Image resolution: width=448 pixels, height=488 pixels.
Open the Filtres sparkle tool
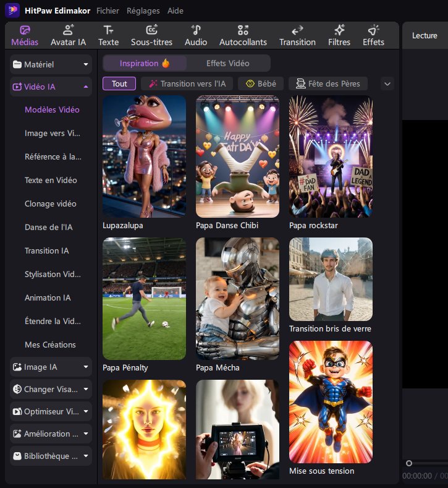[339, 35]
